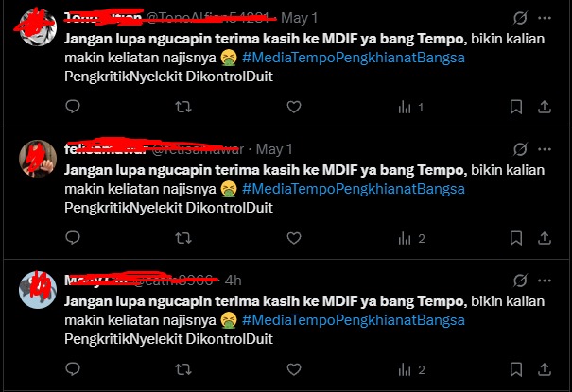Viewport: 572px width, 392px height.
Task: Open #MediaTempoPengkhianatBangsa hashtag in third tweet
Action: [x=353, y=320]
